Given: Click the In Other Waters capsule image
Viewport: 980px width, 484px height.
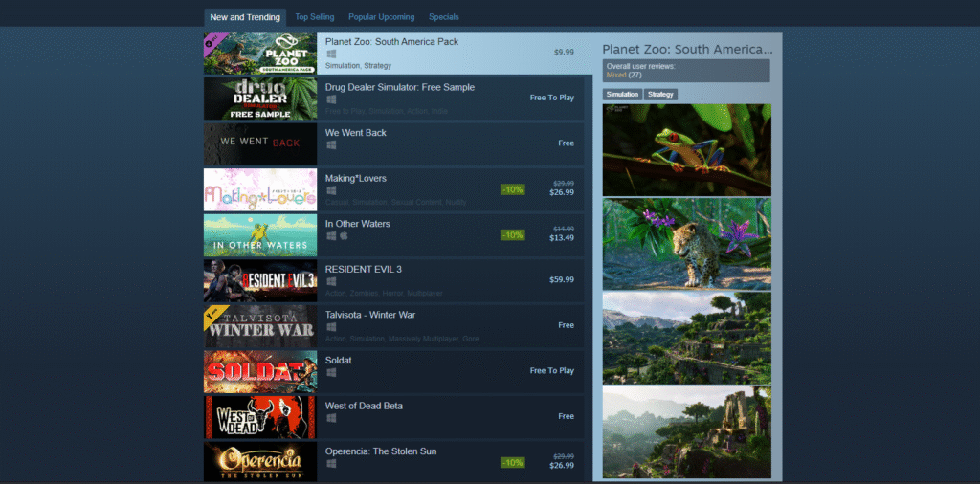Looking at the screenshot, I should click(x=260, y=235).
